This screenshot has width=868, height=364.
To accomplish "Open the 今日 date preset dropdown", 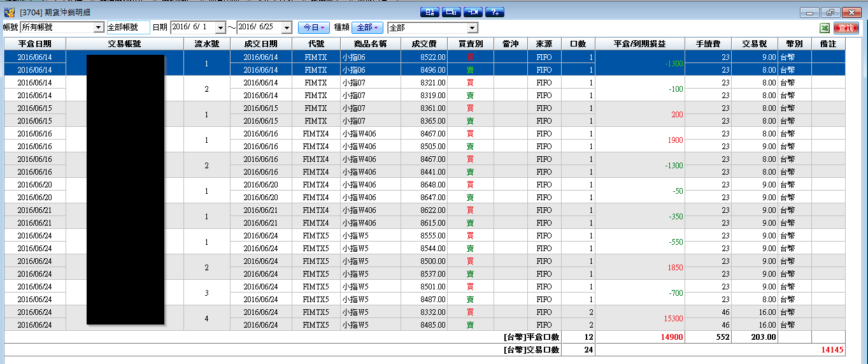I will click(314, 27).
